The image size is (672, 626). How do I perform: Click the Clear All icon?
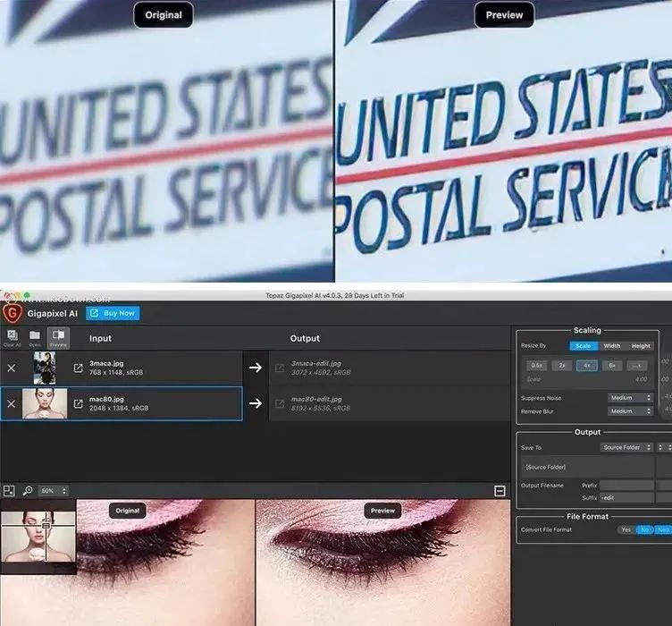point(12,336)
